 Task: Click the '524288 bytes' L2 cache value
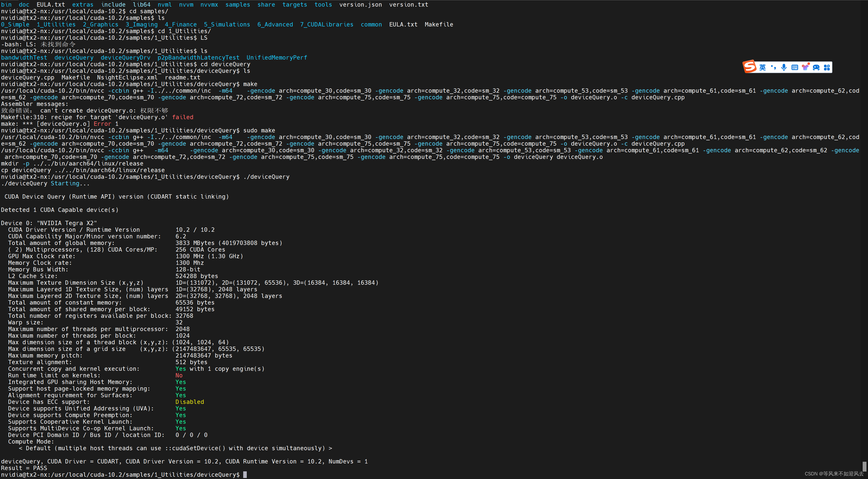[197, 276]
